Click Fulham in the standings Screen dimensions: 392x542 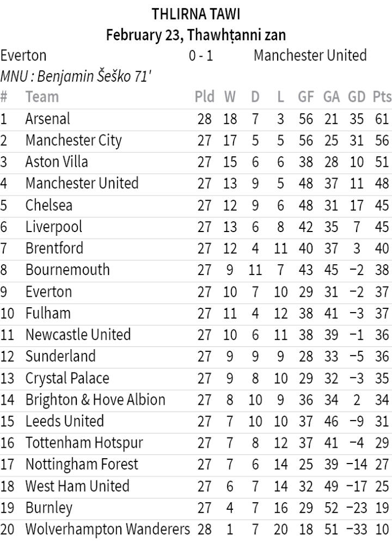pos(48,313)
